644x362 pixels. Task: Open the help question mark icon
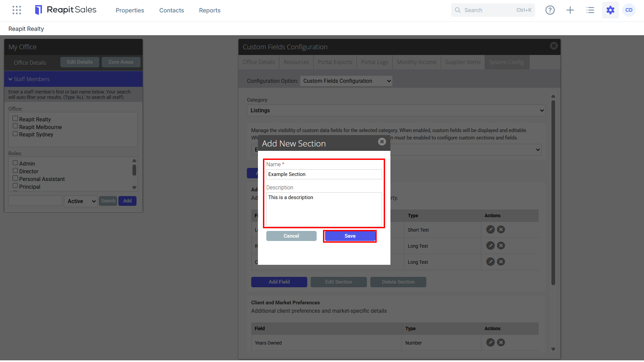point(550,10)
